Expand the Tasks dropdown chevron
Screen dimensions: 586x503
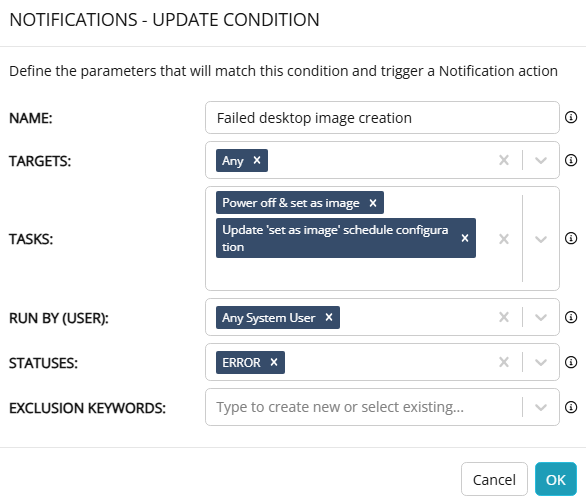[541, 239]
